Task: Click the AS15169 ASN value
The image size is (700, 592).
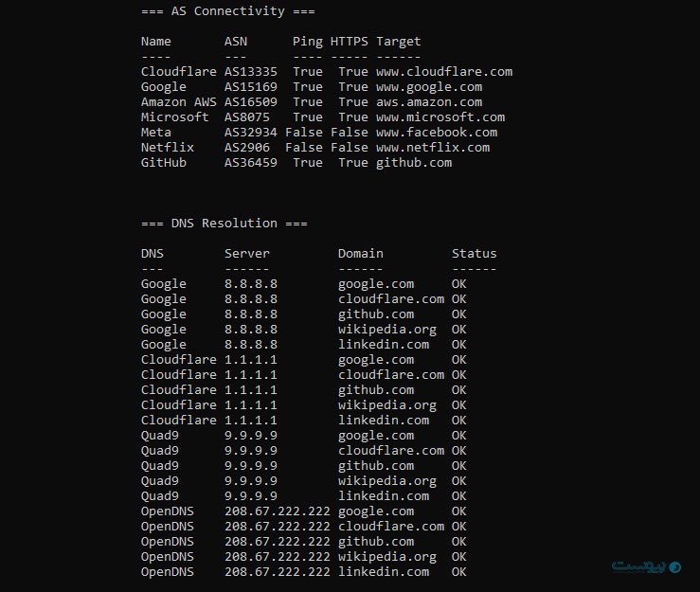Action: (x=251, y=87)
